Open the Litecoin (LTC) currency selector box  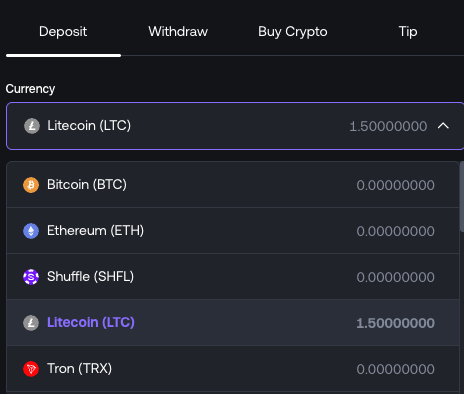pos(235,126)
